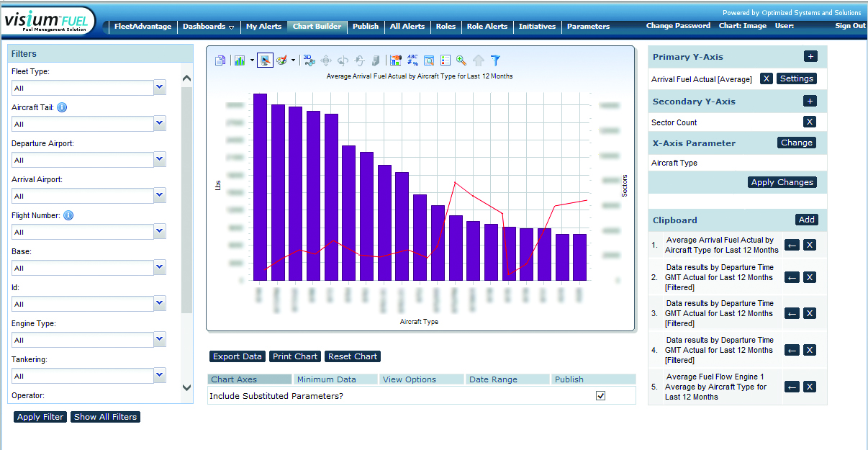Toggle Include Substituted Parameters checkbox

[601, 396]
